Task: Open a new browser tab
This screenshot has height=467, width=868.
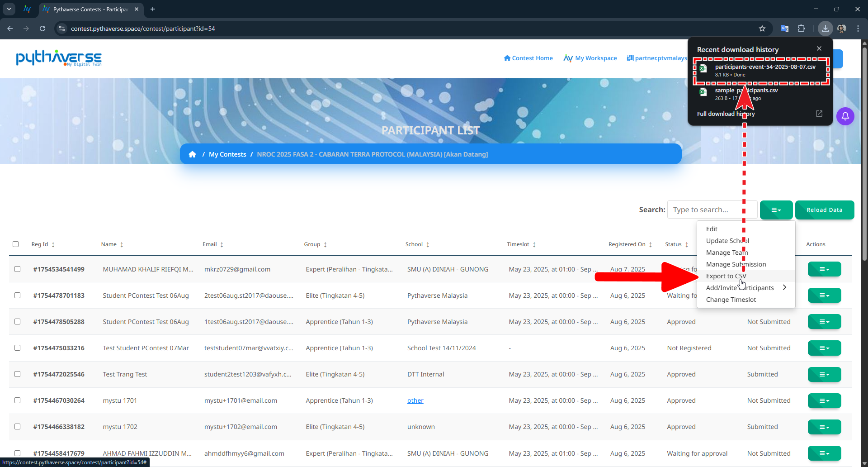Action: (153, 9)
